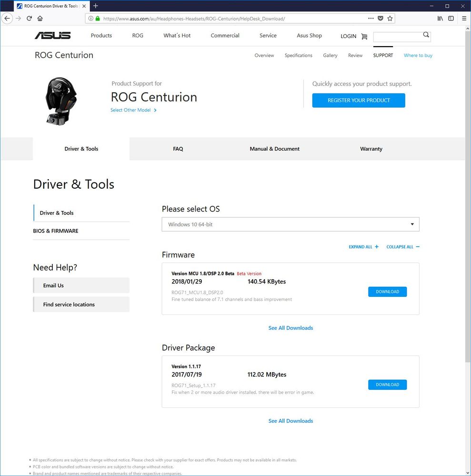Click the Email Us button
Screen dimensions: 471x476
pos(81,285)
